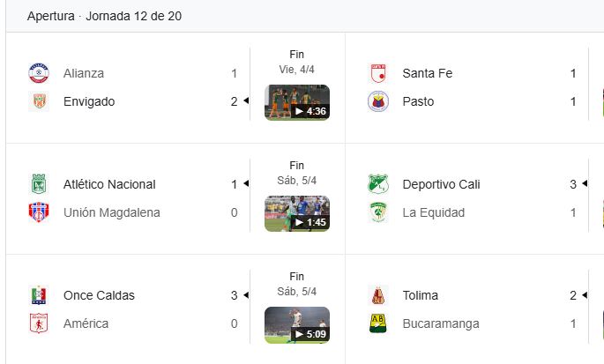Click the Santa Fe crest
The height and width of the screenshot is (364, 604).
378,73
